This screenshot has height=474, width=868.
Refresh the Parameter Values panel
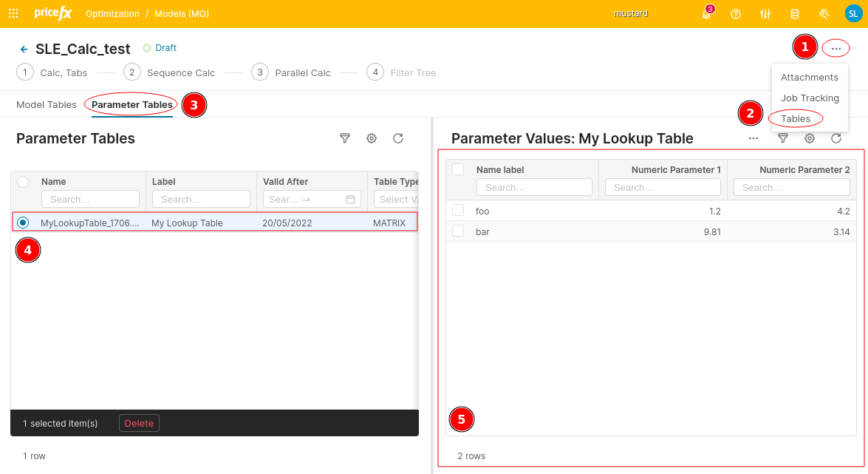click(x=836, y=138)
